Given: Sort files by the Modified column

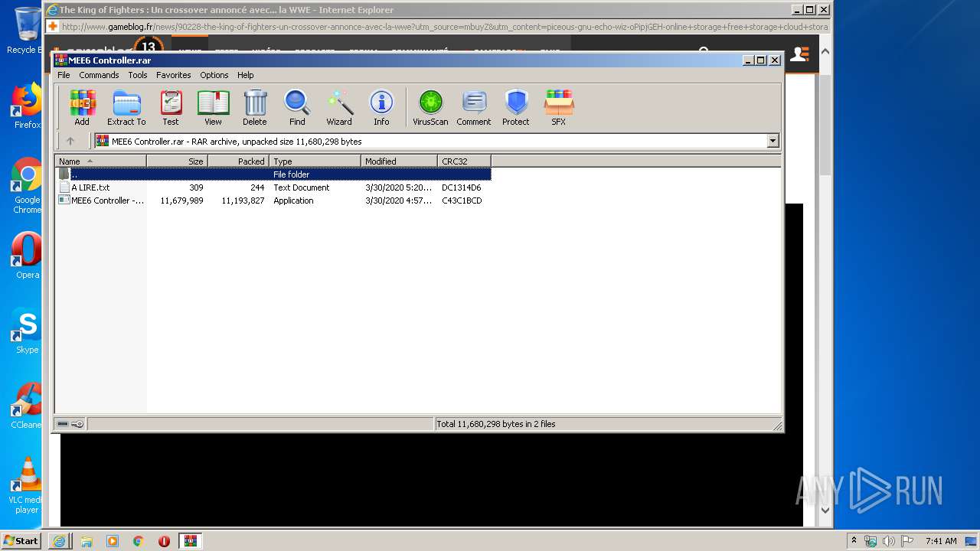Looking at the screenshot, I should click(399, 161).
